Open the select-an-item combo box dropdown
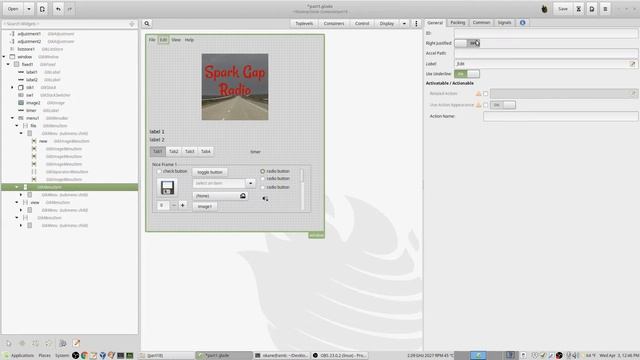This screenshot has height=360, width=640. [x=250, y=184]
